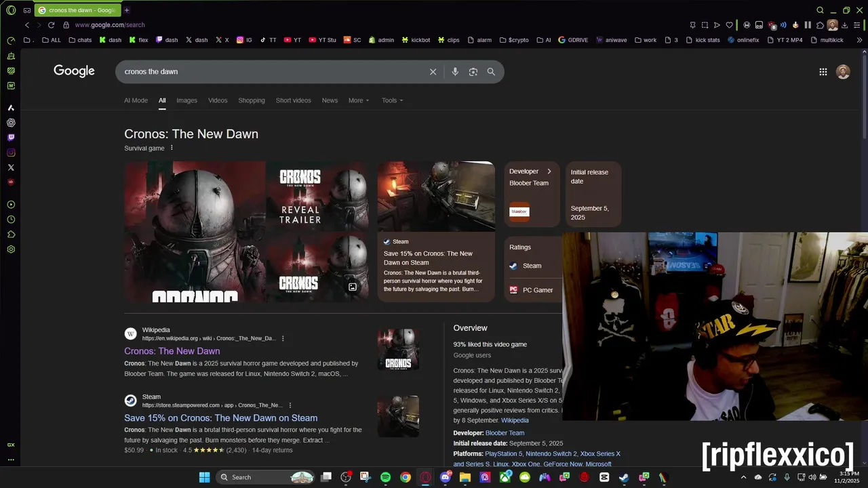Open Wikipedia result options menu

283,338
